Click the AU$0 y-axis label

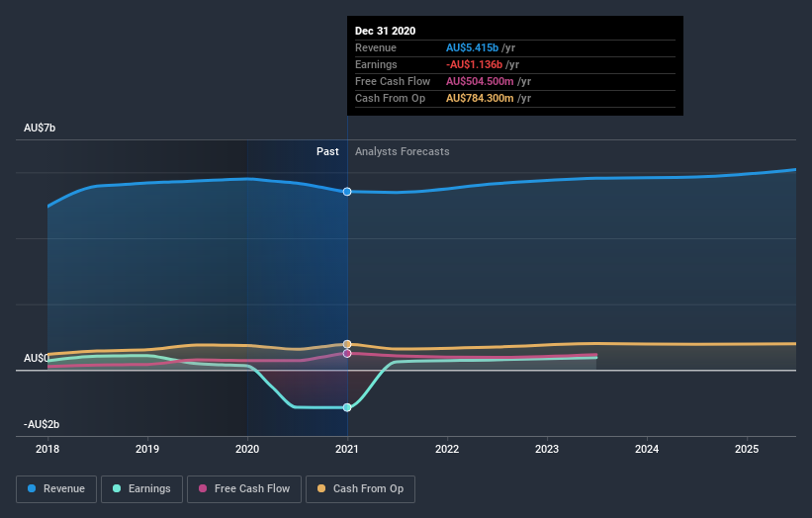pos(37,358)
